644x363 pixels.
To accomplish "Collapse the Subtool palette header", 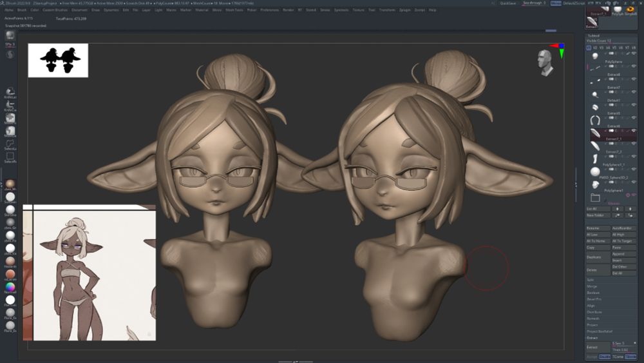I will (594, 35).
